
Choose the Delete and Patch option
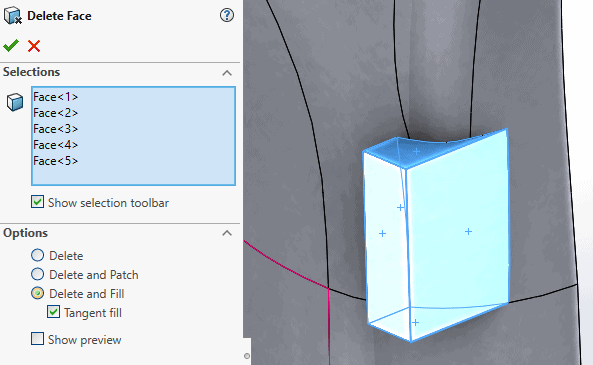tap(37, 274)
